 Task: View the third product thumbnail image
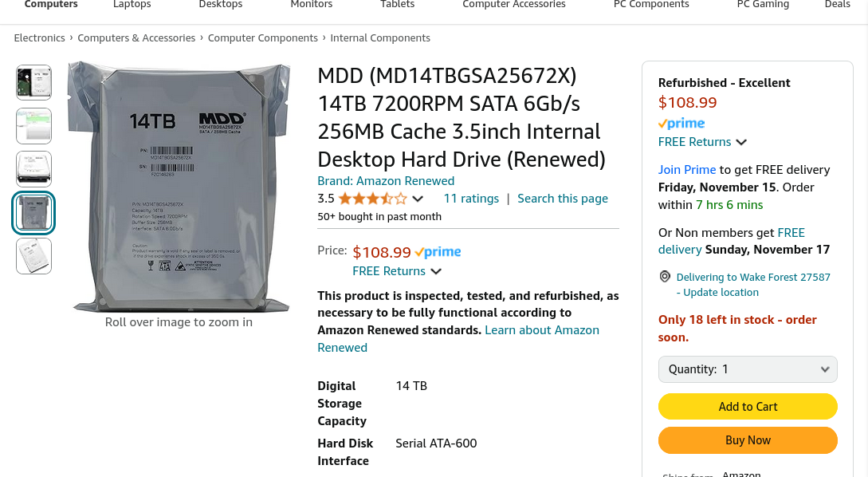tap(33, 168)
